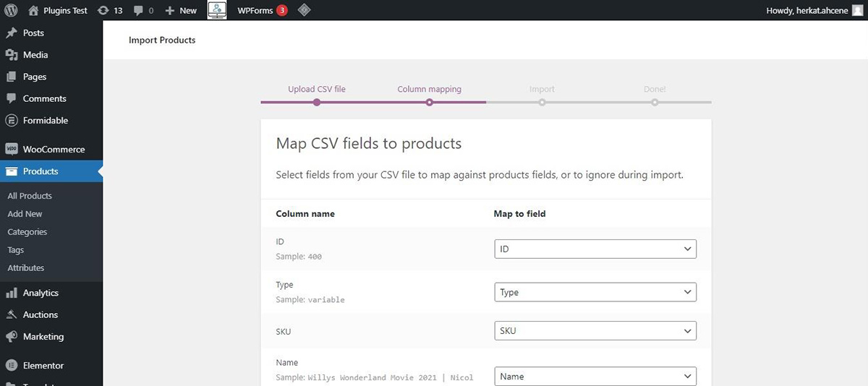Expand the ID map to field dropdown
This screenshot has width=868, height=386.
pos(595,249)
